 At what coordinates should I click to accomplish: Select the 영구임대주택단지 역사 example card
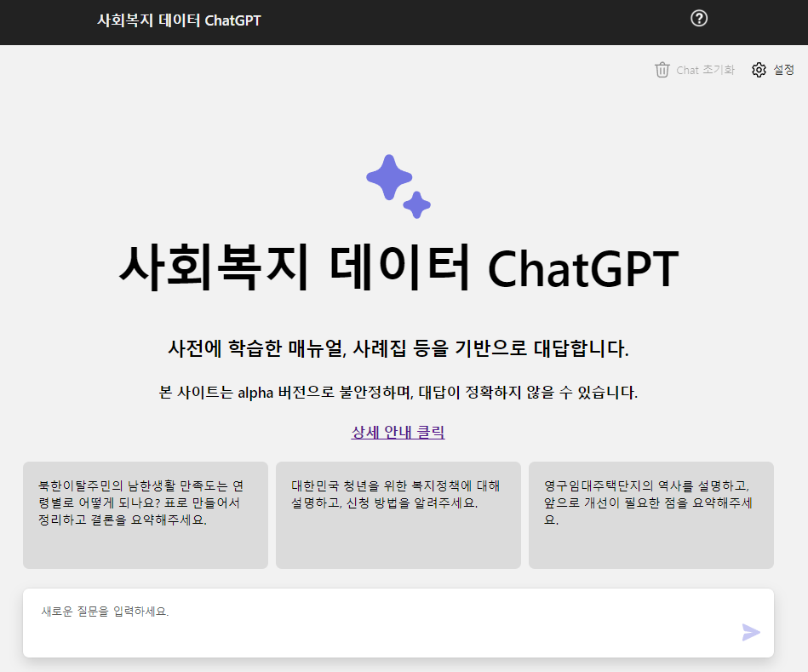651,515
